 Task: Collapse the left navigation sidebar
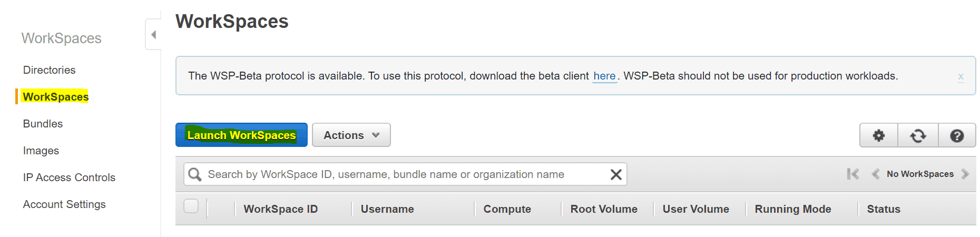click(153, 35)
